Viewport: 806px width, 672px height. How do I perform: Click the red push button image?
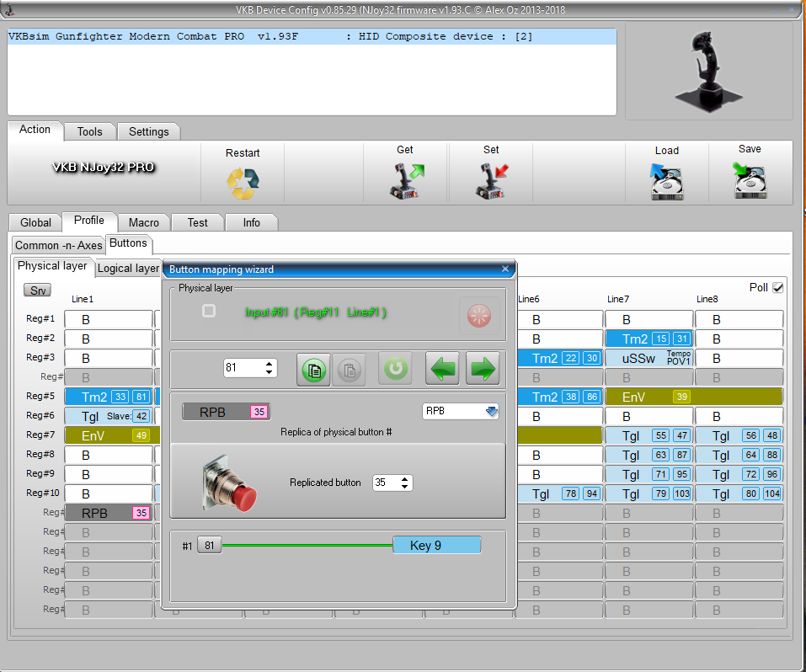(230, 483)
